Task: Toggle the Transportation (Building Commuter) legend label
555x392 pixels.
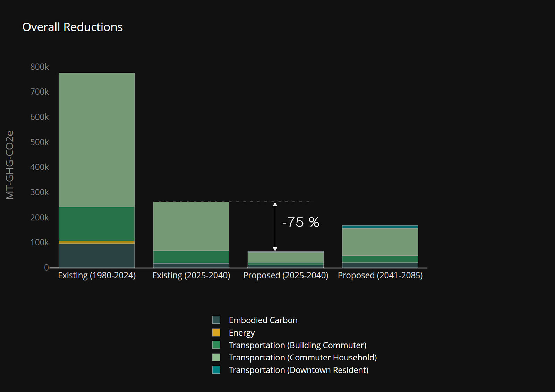Action: (297, 345)
